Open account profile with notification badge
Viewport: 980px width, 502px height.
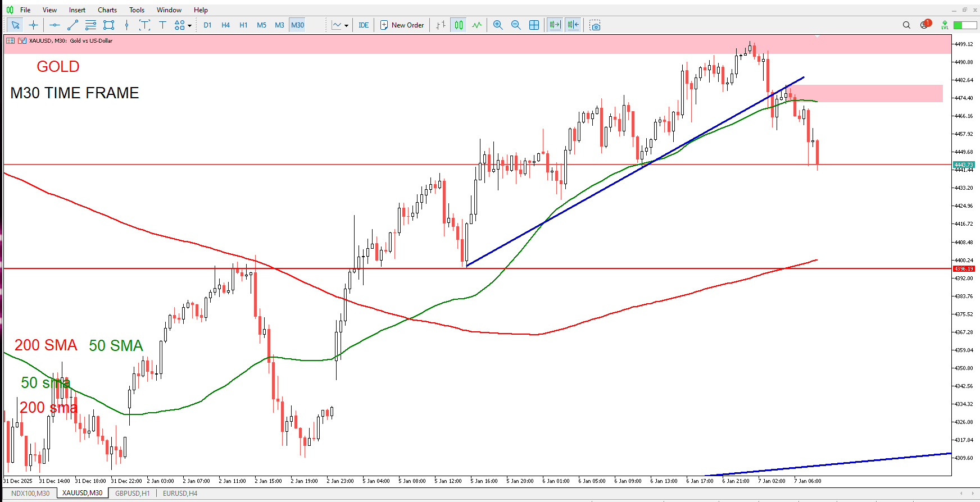point(925,25)
